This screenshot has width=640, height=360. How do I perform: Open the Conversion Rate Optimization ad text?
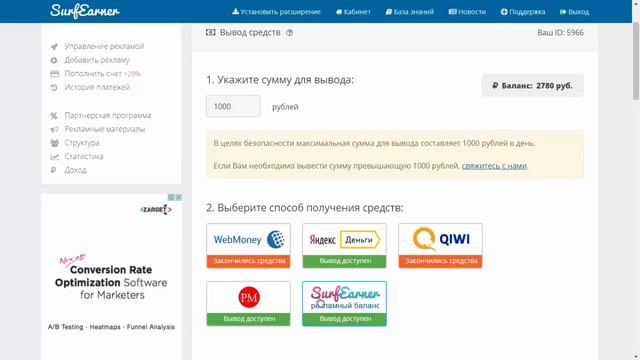(x=111, y=282)
